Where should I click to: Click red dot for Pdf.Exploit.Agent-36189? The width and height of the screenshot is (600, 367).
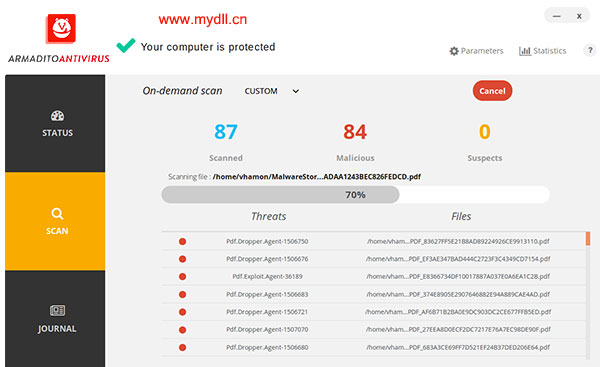click(x=183, y=277)
